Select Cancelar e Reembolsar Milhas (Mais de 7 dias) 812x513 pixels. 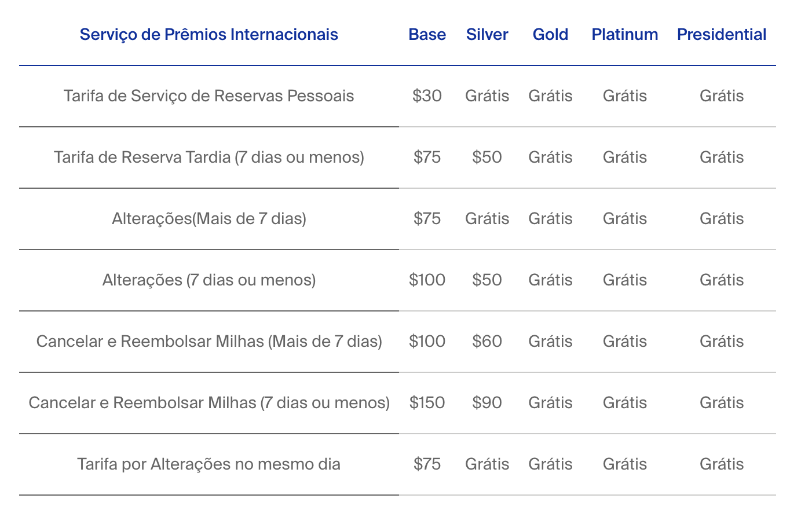click(x=209, y=342)
